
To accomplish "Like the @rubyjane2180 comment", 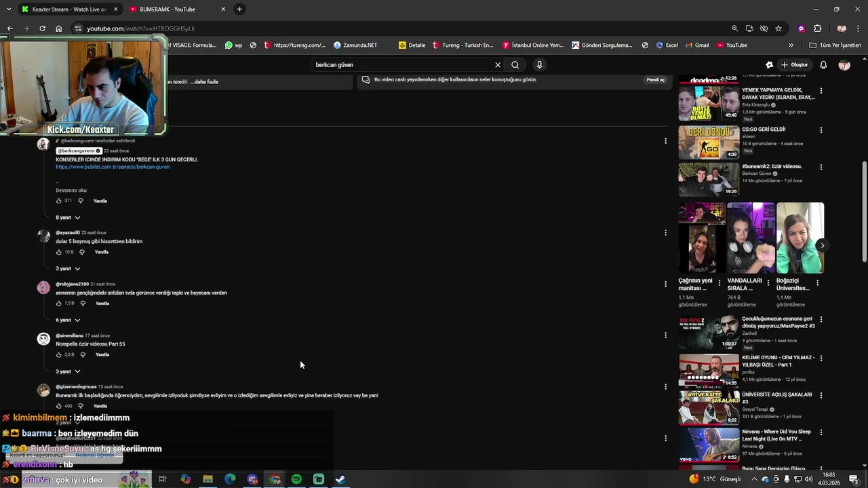I will coord(59,303).
